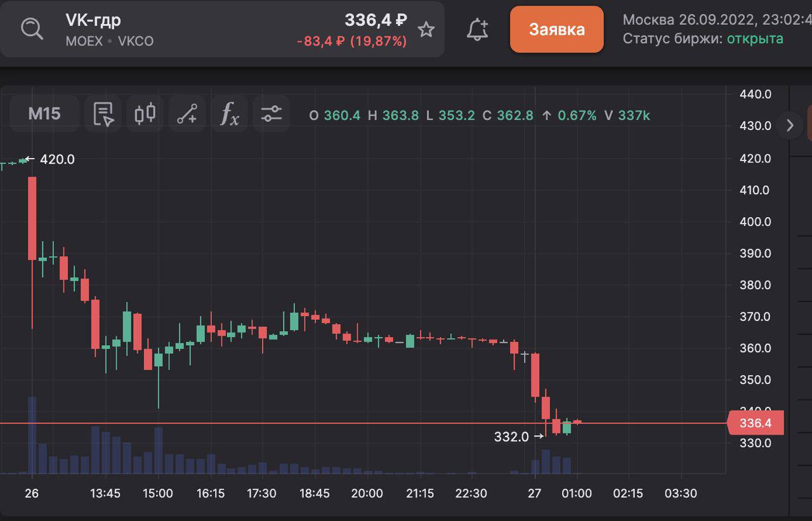Screen dimensions: 812x521
Task: Click the VK-гдр ticker name
Action: [93, 20]
